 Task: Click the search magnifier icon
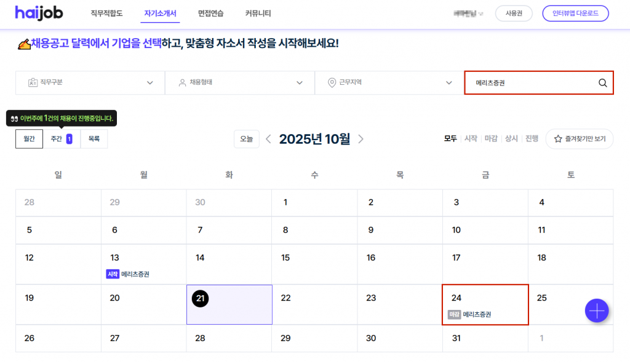click(602, 83)
